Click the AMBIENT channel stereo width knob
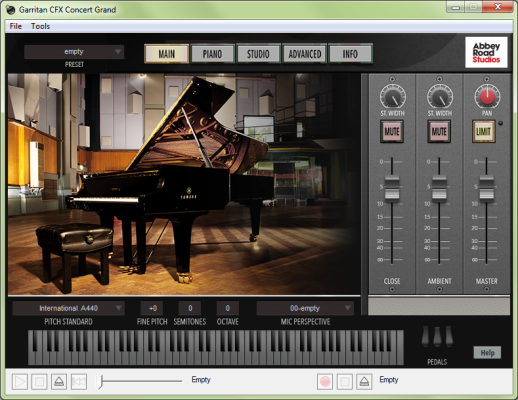Viewport: 518px width, 400px height. tap(440, 97)
